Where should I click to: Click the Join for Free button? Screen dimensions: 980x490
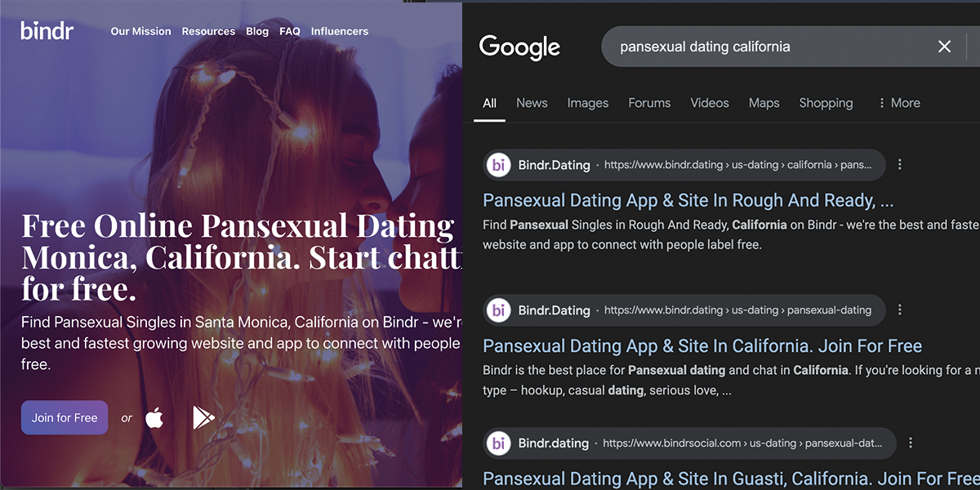point(65,417)
